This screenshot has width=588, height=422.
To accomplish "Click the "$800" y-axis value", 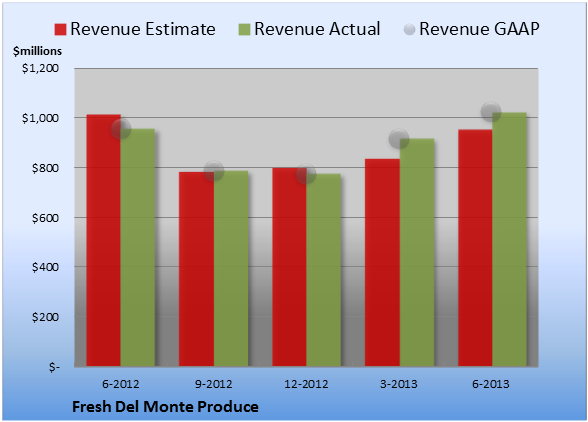I will pyautogui.click(x=45, y=168).
